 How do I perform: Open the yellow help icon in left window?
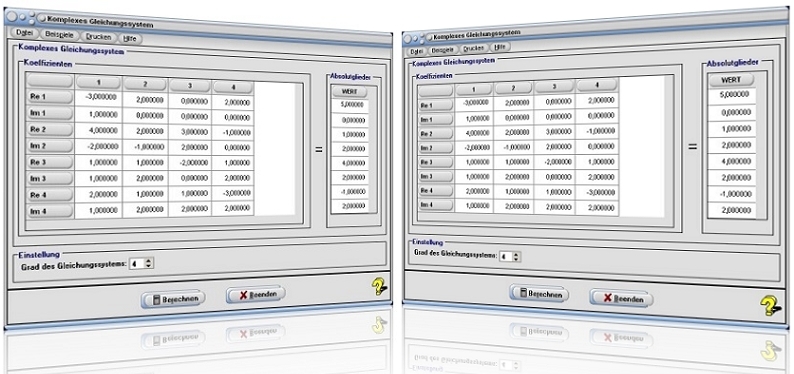coord(379,287)
